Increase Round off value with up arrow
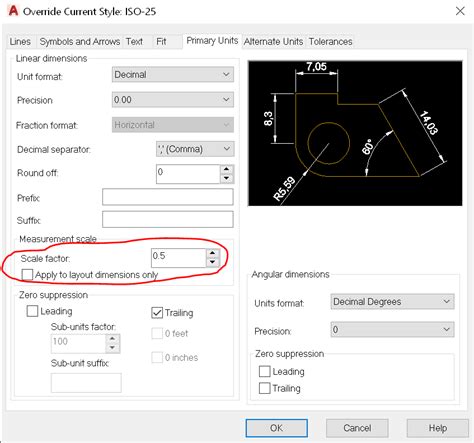474x443 pixels. click(227, 169)
